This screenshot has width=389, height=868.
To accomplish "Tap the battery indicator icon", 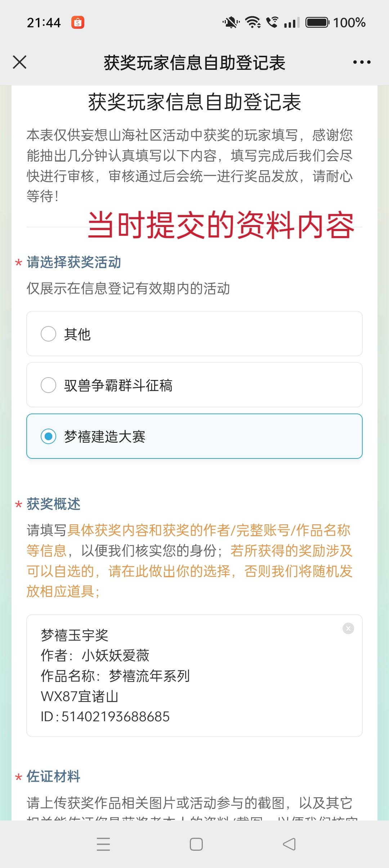I will 317,22.
